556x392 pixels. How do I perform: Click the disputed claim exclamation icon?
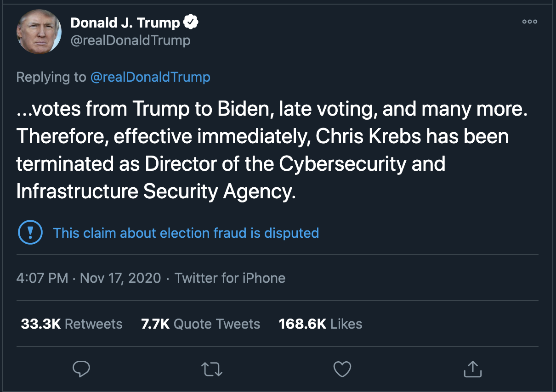30,233
